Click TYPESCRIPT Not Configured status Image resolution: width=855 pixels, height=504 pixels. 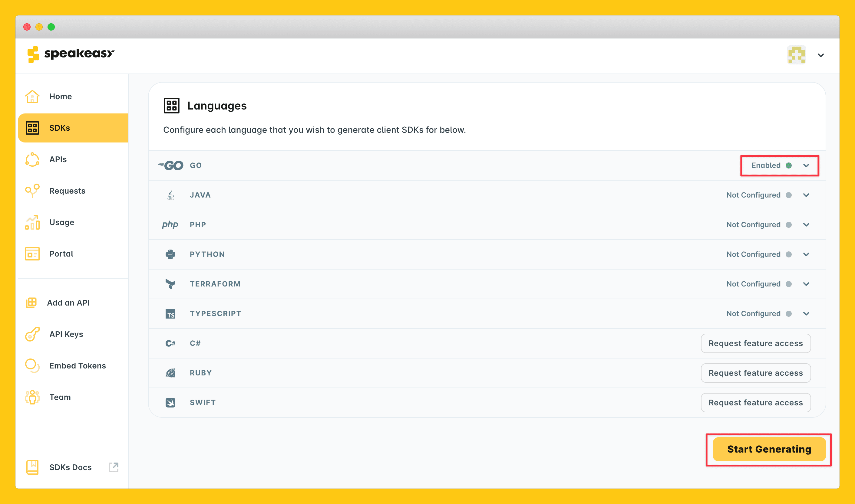point(753,314)
